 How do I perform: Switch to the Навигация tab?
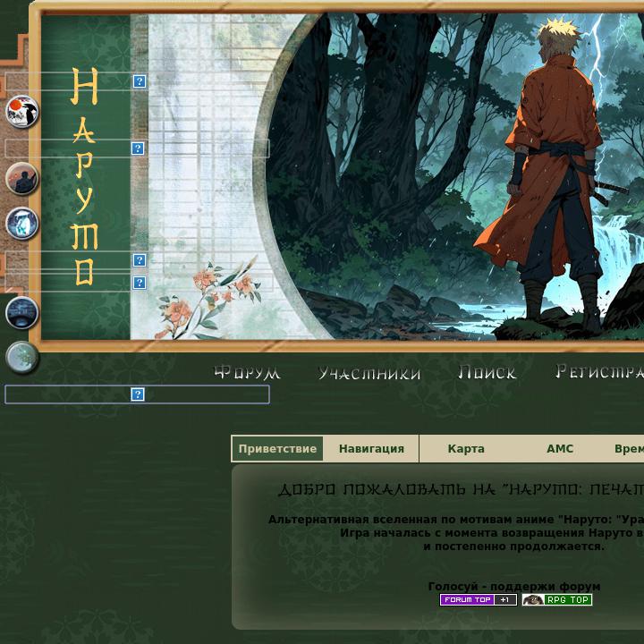click(x=371, y=449)
